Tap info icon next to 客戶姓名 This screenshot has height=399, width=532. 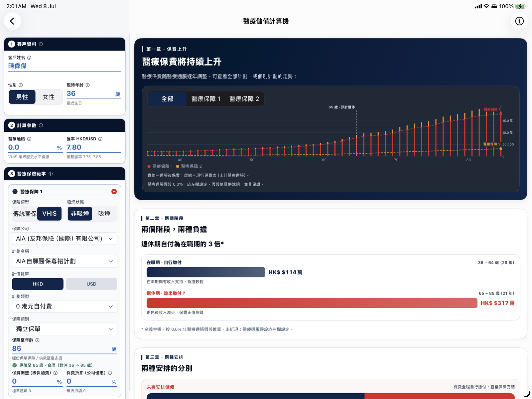pyautogui.click(x=29, y=58)
